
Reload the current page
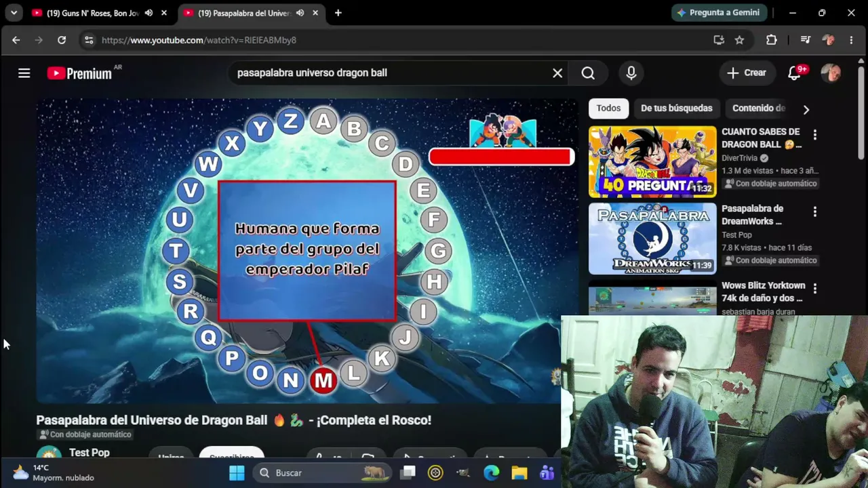pyautogui.click(x=62, y=40)
